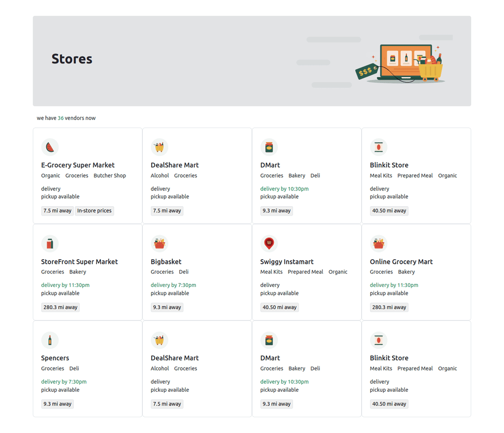Open the Spencers store title
The height and width of the screenshot is (433, 504).
click(x=55, y=358)
